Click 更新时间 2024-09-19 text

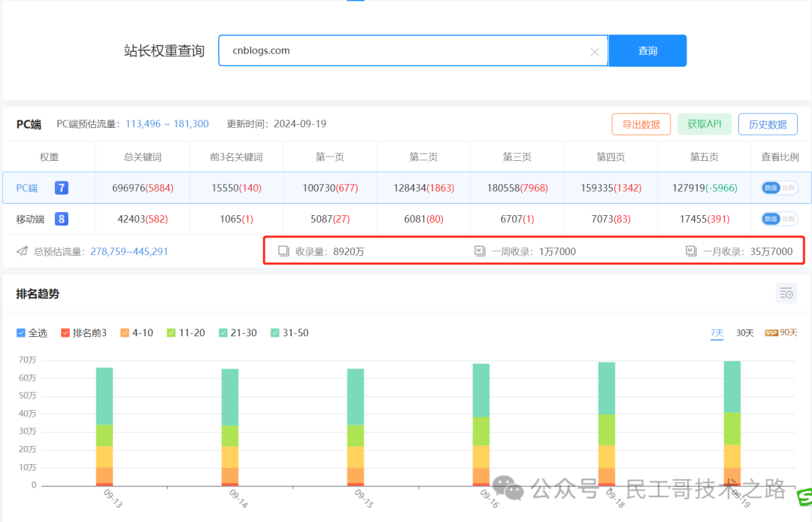pos(277,124)
